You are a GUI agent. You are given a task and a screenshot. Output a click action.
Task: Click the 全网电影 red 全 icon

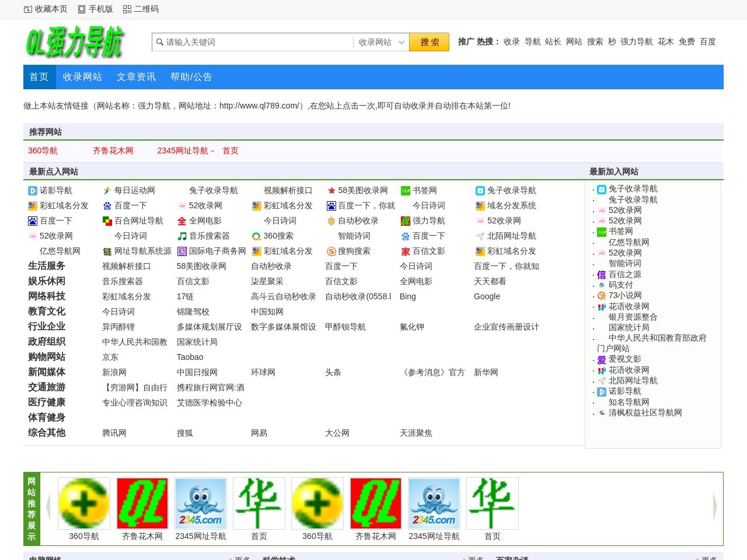coord(181,220)
